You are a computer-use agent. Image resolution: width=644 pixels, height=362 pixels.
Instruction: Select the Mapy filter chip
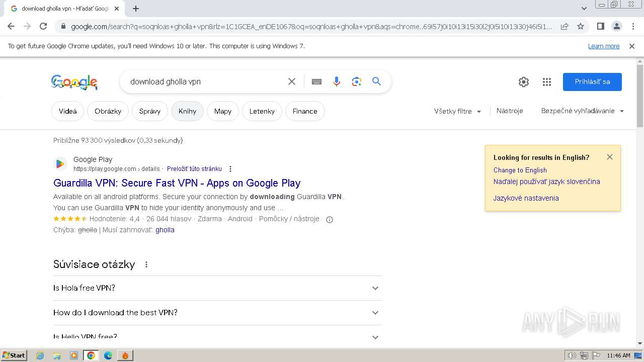pyautogui.click(x=223, y=111)
